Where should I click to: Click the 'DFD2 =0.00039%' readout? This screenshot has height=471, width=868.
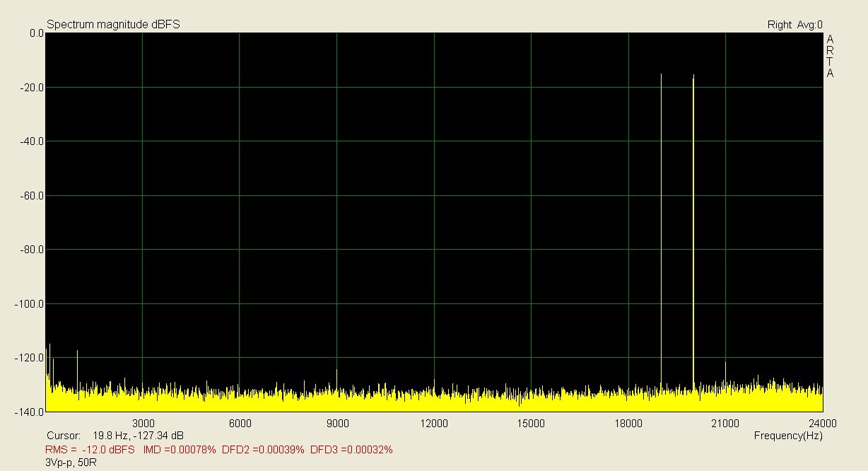coord(263,450)
